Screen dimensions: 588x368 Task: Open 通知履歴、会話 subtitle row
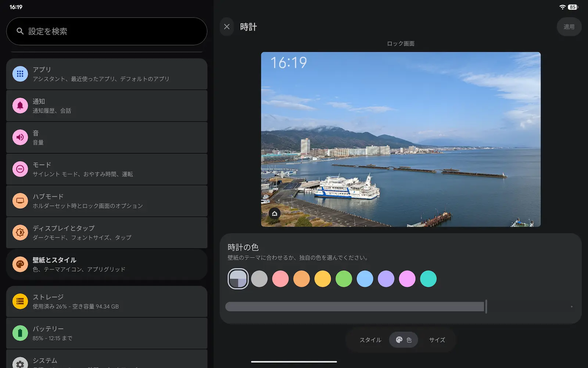click(x=52, y=111)
